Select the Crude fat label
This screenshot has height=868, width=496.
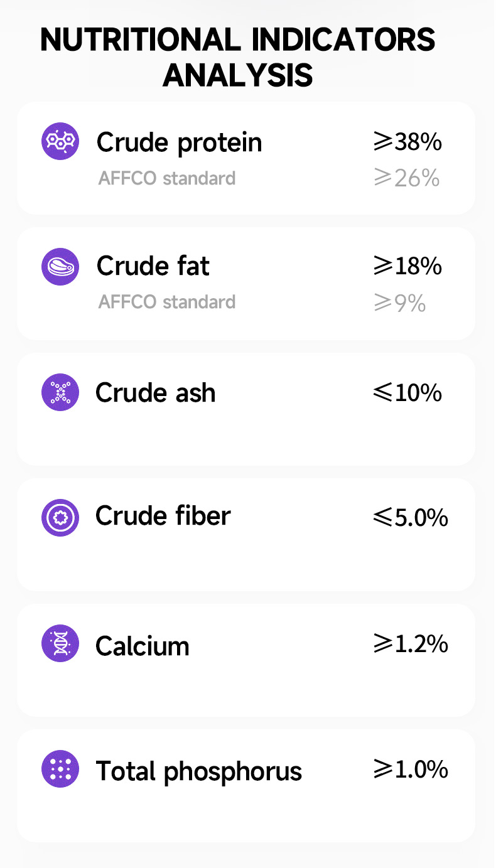[x=153, y=266]
